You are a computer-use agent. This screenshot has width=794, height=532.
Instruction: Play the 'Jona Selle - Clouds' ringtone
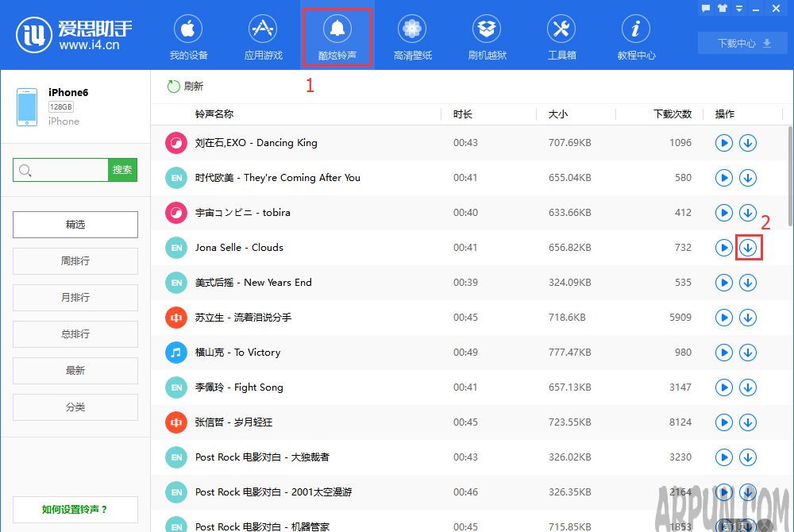coord(723,248)
